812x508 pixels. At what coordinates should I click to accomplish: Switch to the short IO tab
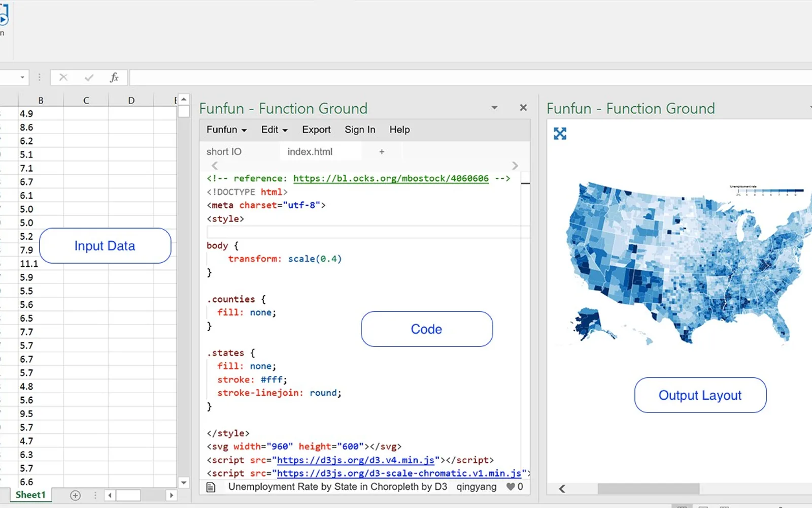(224, 151)
